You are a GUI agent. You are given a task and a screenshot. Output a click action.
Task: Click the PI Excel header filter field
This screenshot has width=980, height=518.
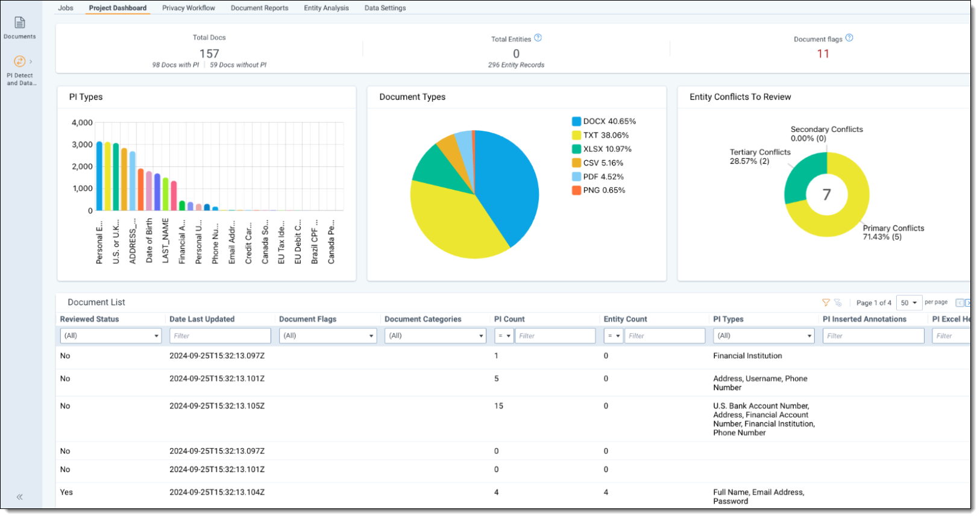(x=951, y=335)
